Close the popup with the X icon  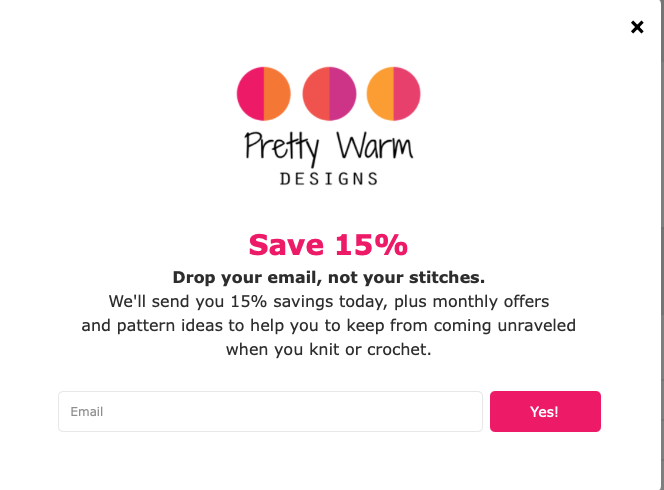637,27
